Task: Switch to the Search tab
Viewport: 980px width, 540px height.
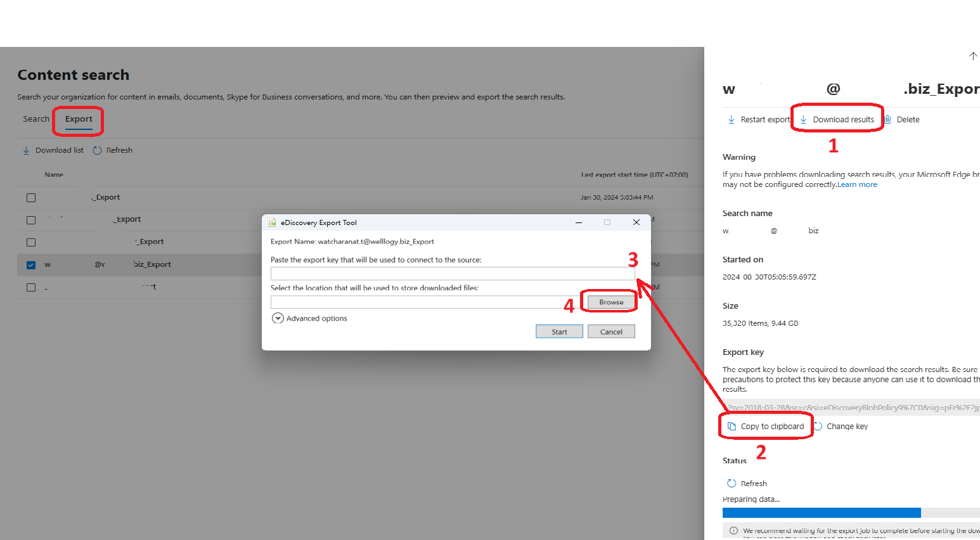Action: click(36, 119)
